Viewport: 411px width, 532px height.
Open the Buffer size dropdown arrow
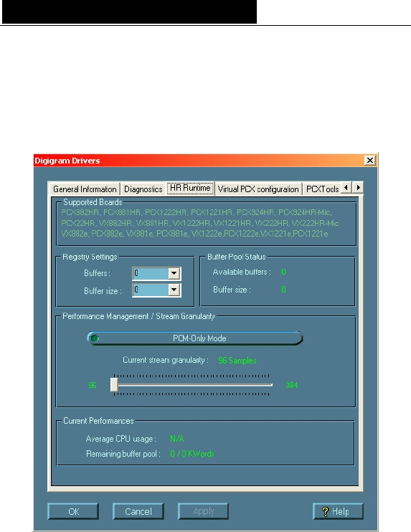coord(174,290)
